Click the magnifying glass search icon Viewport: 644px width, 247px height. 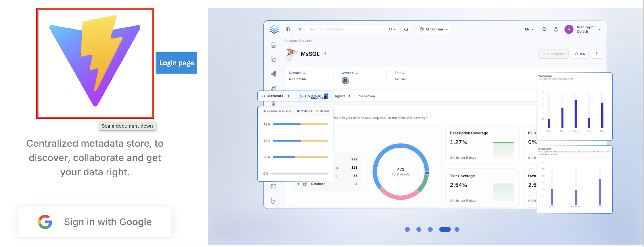pos(406,29)
